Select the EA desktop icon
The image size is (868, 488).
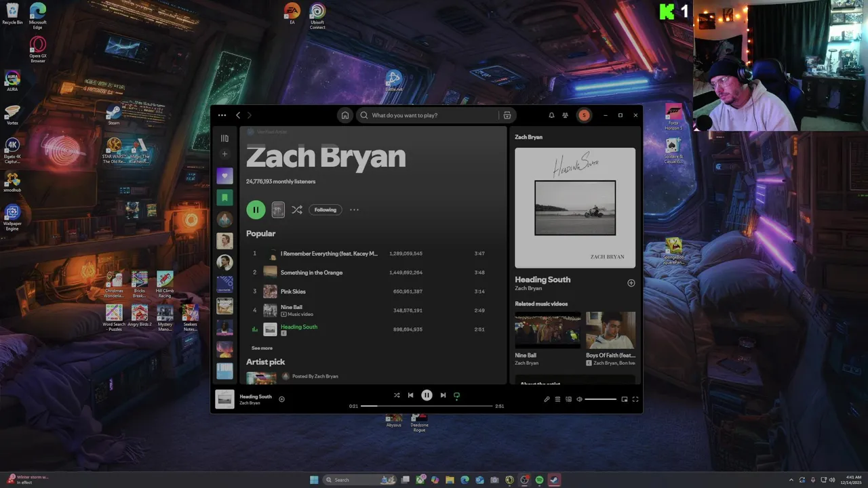pos(292,14)
